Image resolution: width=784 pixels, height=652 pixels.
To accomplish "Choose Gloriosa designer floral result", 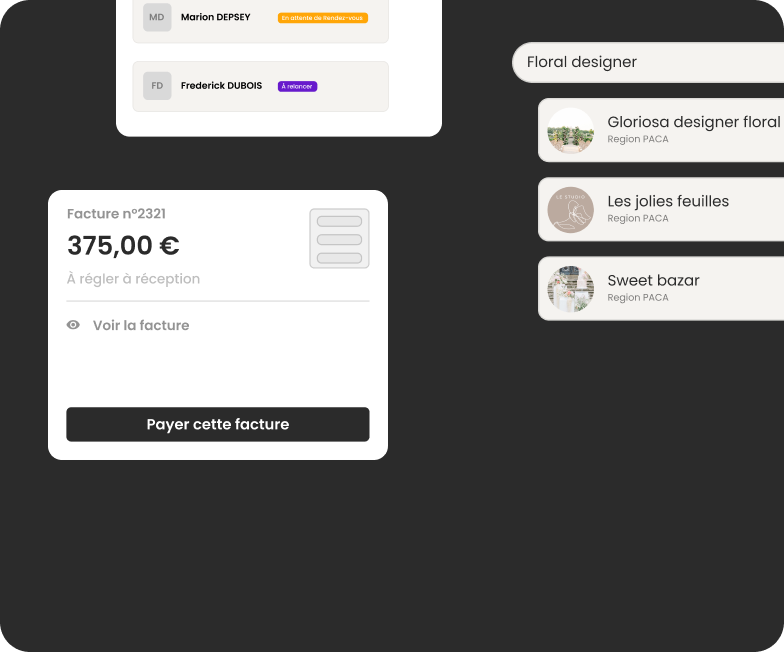I will (661, 130).
